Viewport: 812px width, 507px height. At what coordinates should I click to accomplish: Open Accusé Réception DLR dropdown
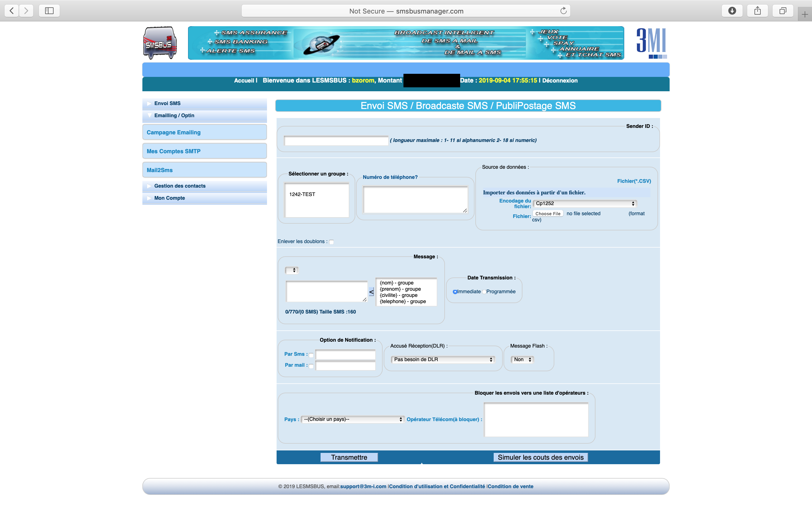click(x=443, y=359)
